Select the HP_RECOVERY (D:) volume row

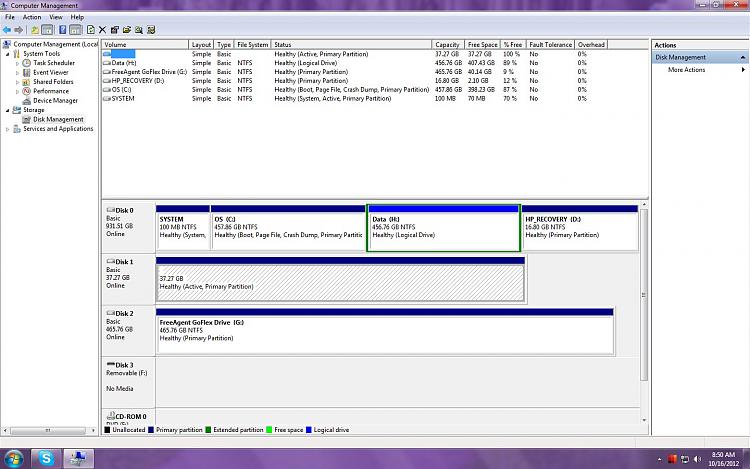click(354, 81)
